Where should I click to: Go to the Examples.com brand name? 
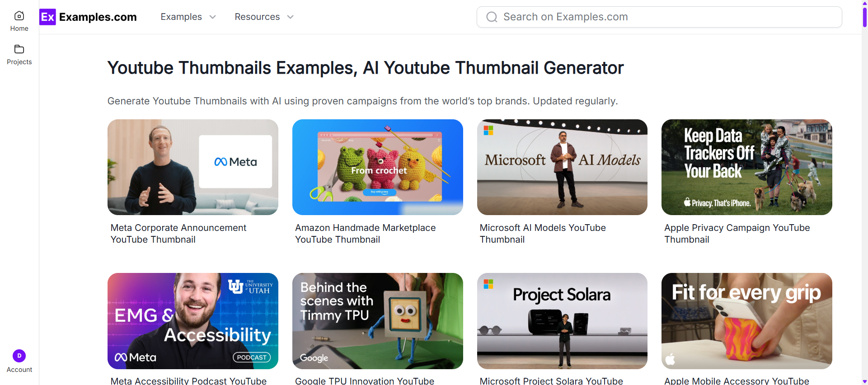(x=98, y=17)
